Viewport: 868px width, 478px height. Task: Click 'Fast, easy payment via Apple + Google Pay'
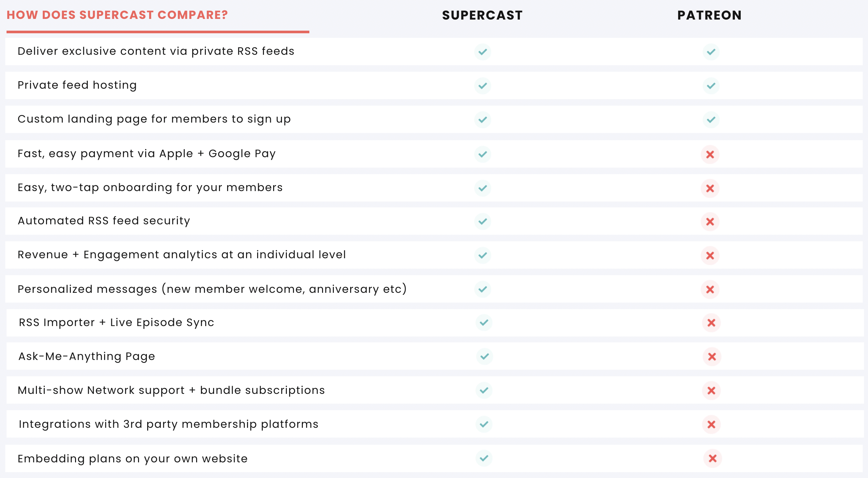(147, 154)
